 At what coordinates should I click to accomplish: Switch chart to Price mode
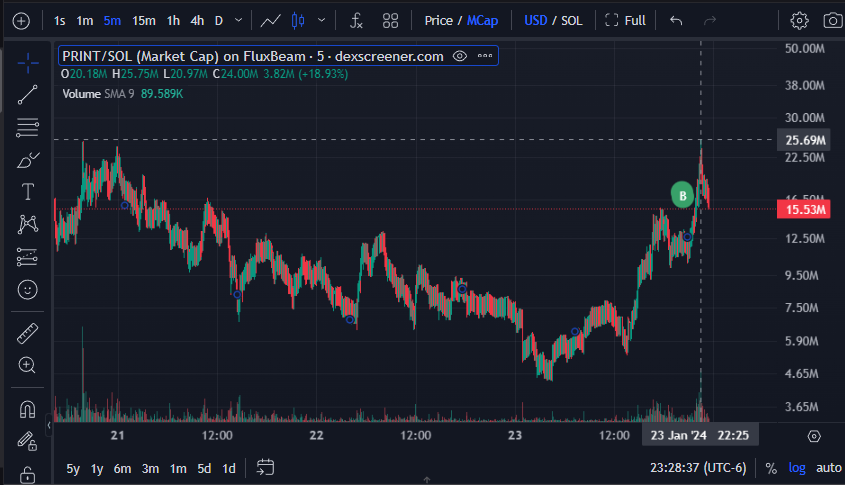[438, 21]
